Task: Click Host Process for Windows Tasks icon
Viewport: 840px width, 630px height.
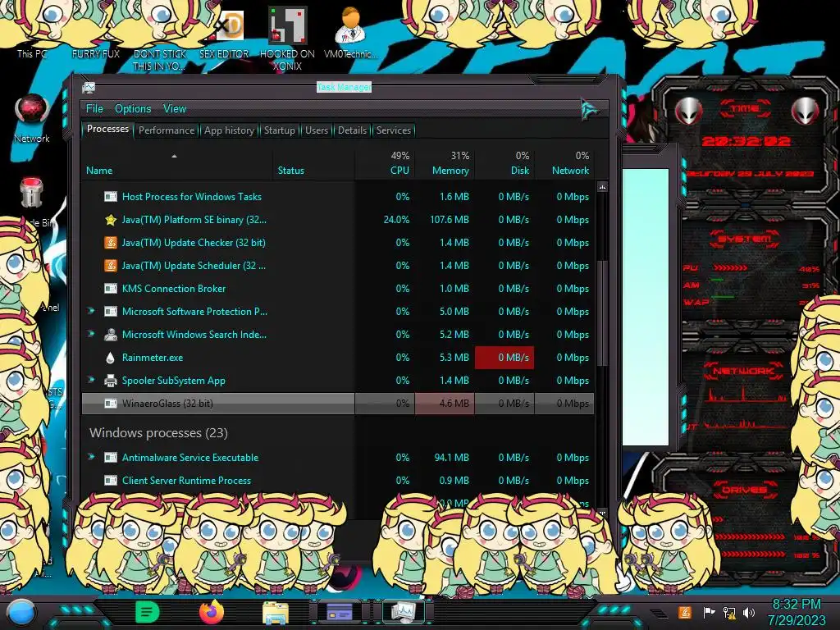Action: point(111,197)
